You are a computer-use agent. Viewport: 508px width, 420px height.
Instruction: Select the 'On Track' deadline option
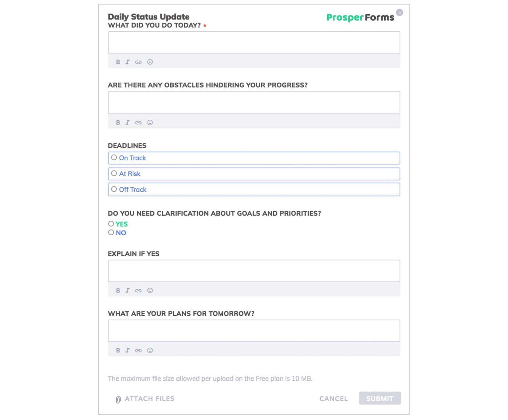(x=114, y=158)
